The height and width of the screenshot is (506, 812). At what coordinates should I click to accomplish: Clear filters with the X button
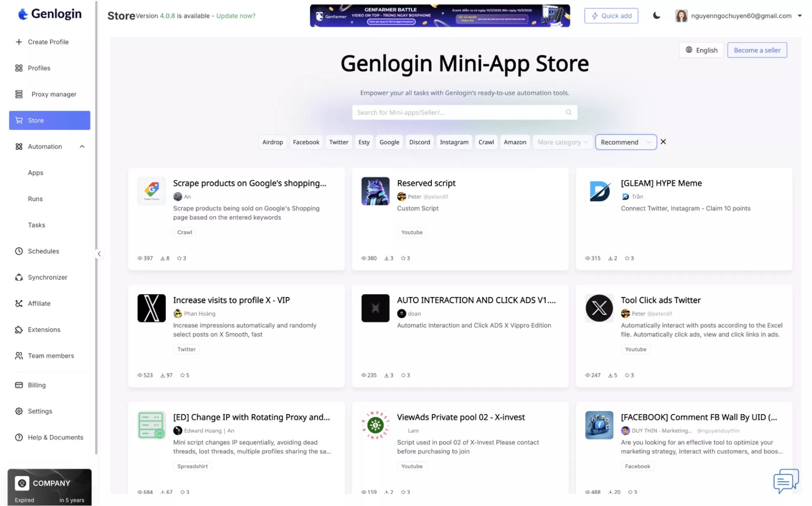[x=663, y=142]
